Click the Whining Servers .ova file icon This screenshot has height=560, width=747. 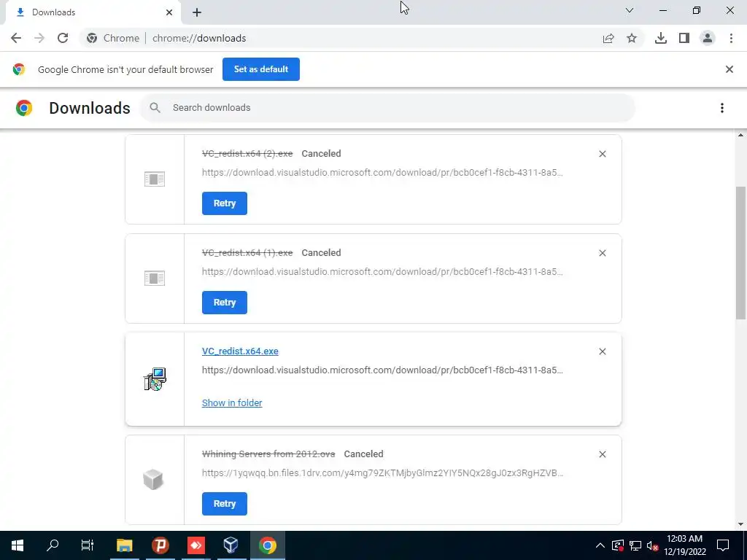pyautogui.click(x=153, y=480)
